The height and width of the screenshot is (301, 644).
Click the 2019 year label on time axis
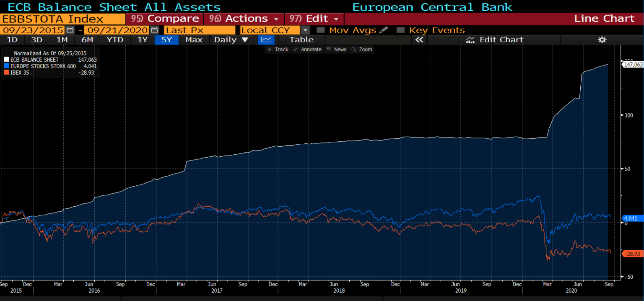(461, 291)
